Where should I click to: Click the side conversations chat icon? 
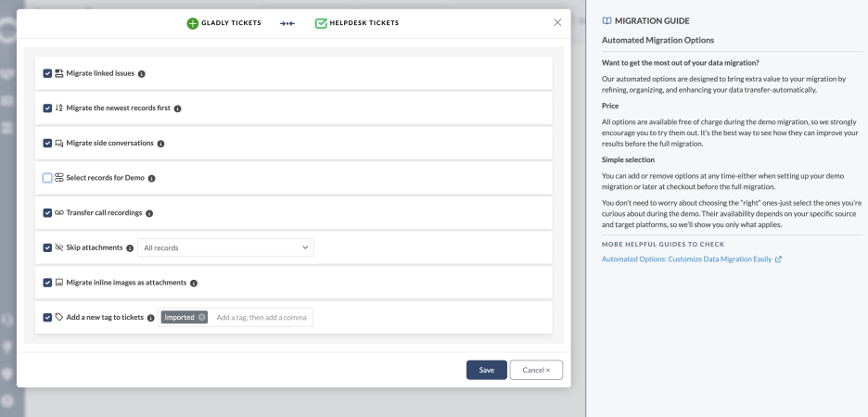click(59, 144)
